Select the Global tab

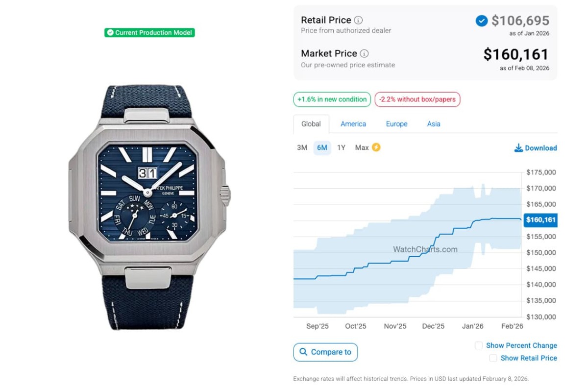(311, 124)
